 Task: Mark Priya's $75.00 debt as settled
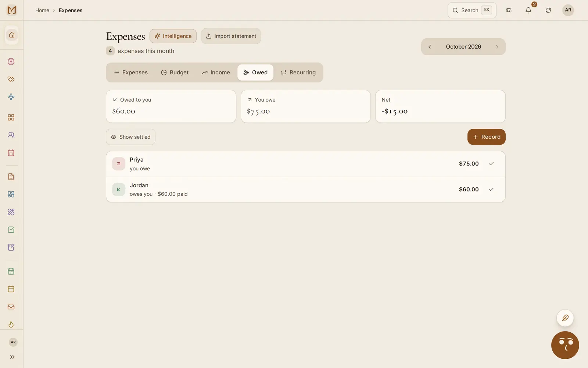pyautogui.click(x=491, y=164)
